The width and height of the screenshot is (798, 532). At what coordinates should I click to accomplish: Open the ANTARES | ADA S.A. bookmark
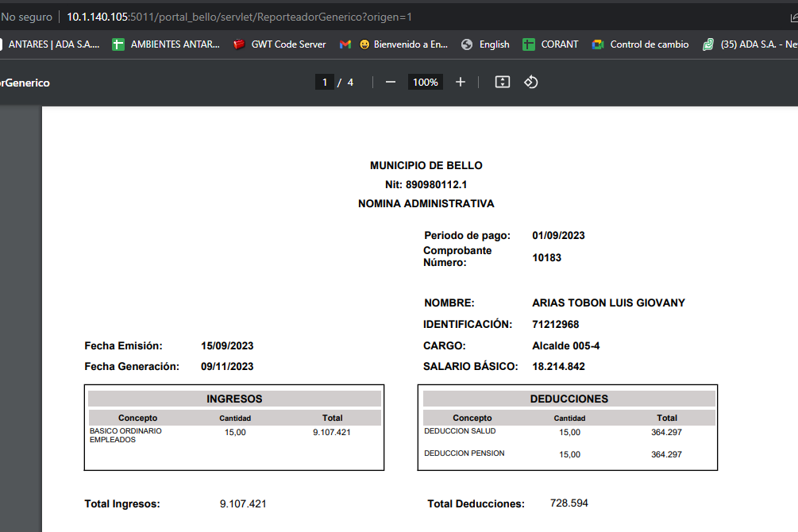(52, 44)
